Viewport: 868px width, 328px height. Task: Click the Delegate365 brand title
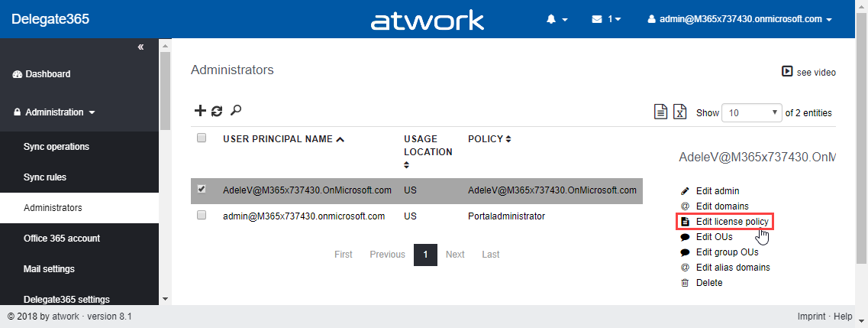(50, 19)
